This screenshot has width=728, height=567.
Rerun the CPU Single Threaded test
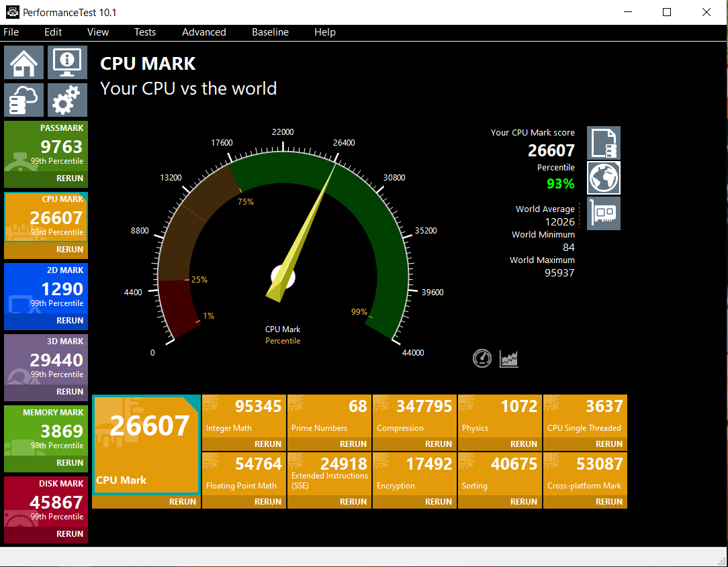point(608,444)
